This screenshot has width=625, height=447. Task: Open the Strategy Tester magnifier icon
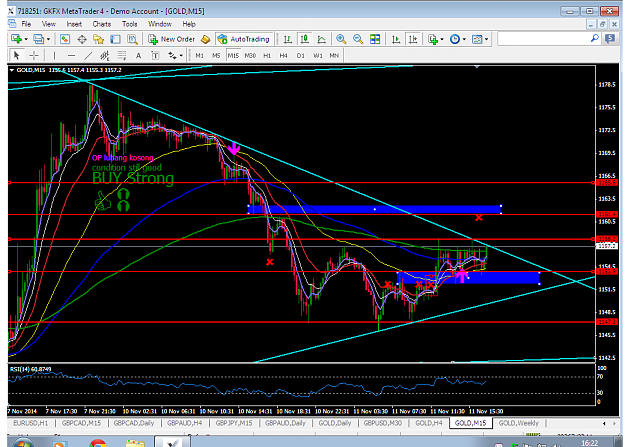pos(132,39)
